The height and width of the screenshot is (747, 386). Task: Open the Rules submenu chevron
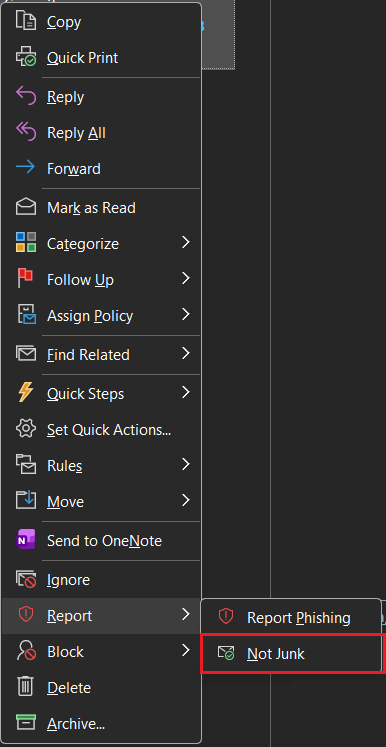tap(186, 464)
